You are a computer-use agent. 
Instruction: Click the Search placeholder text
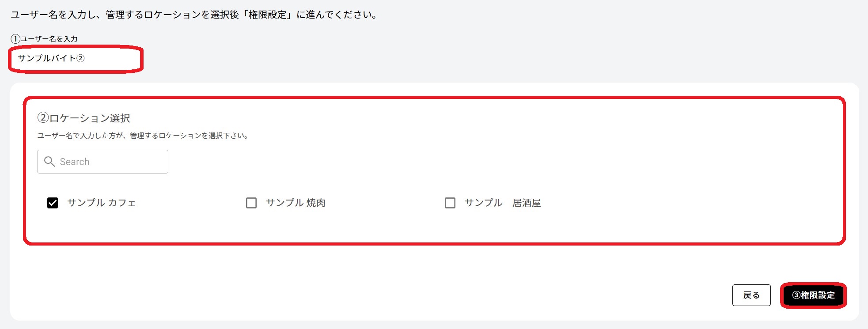75,162
